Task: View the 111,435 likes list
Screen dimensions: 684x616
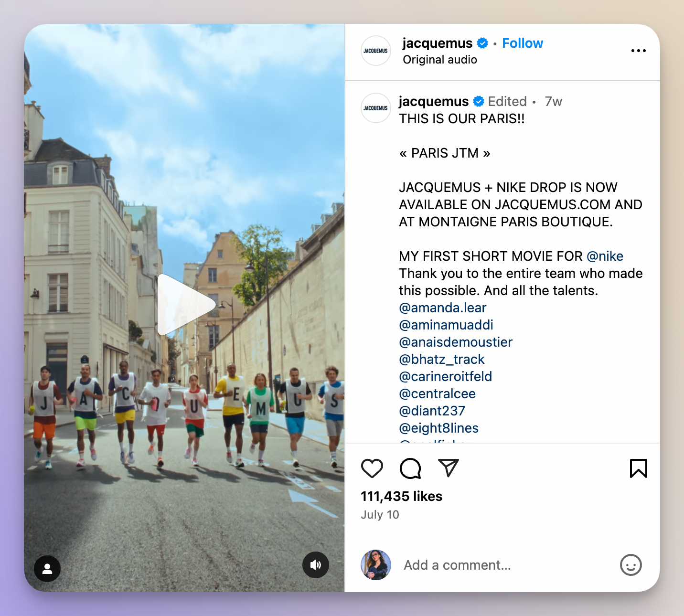Action: coord(402,496)
